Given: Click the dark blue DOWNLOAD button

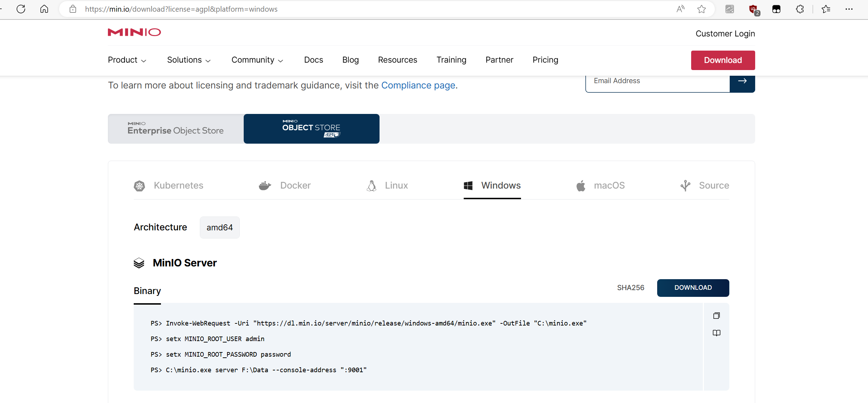Looking at the screenshot, I should [x=693, y=288].
